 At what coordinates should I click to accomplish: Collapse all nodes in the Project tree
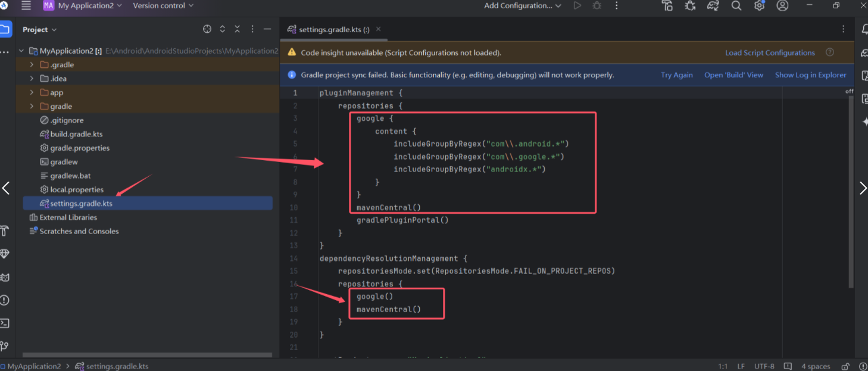(238, 28)
